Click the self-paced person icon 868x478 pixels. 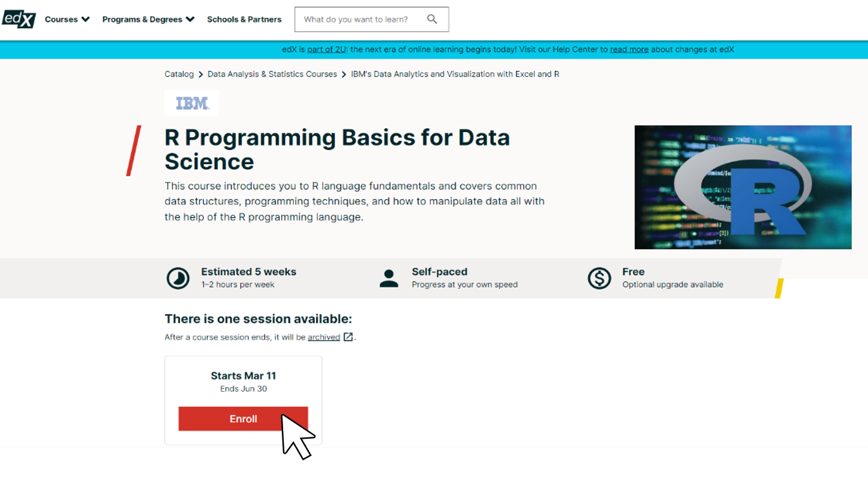coord(389,278)
